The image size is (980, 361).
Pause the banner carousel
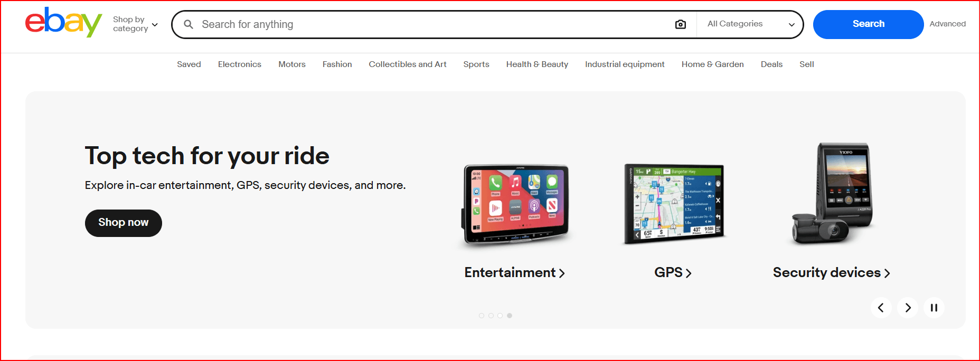coord(934,308)
